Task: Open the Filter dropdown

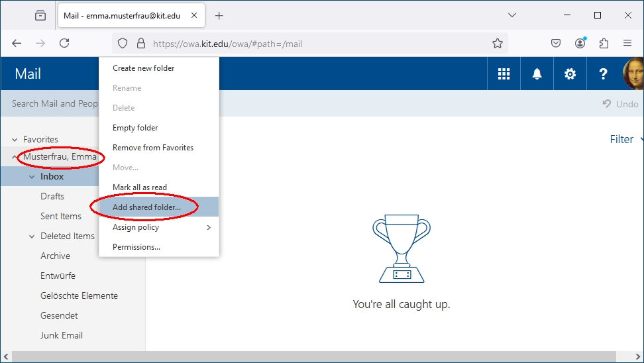Action: (x=626, y=139)
